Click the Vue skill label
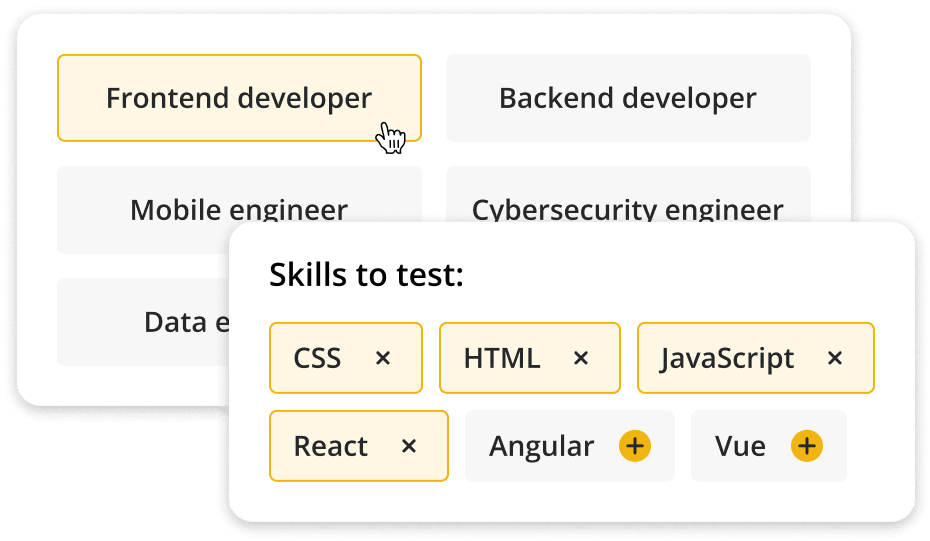This screenshot has height=541, width=930. point(740,446)
